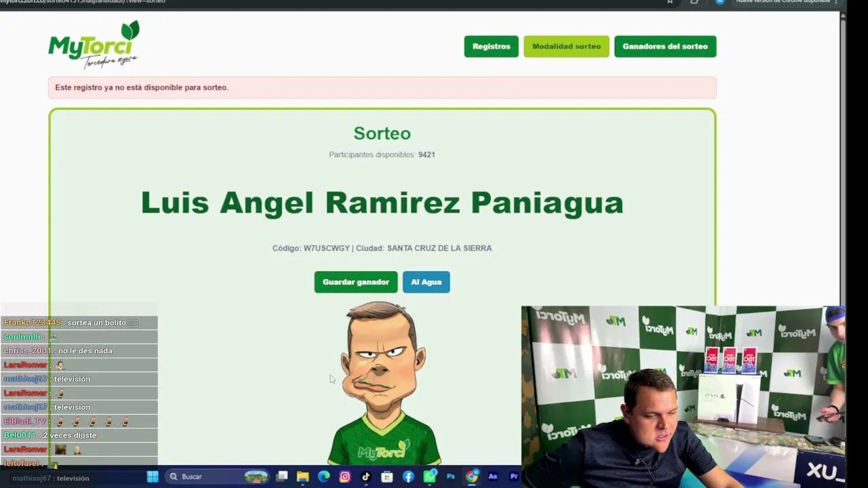Open Microsoft Store from the taskbar
Screen dimensions: 868x488
pyautogui.click(x=387, y=476)
